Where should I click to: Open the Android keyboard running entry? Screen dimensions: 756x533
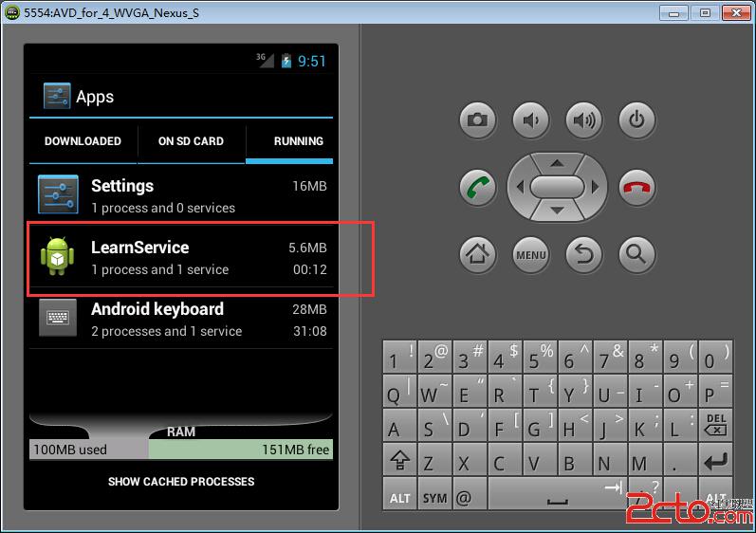click(x=181, y=319)
